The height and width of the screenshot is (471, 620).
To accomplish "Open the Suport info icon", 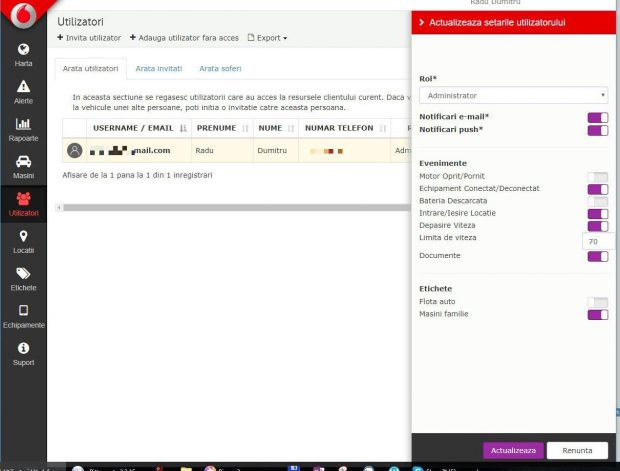I will (23, 348).
